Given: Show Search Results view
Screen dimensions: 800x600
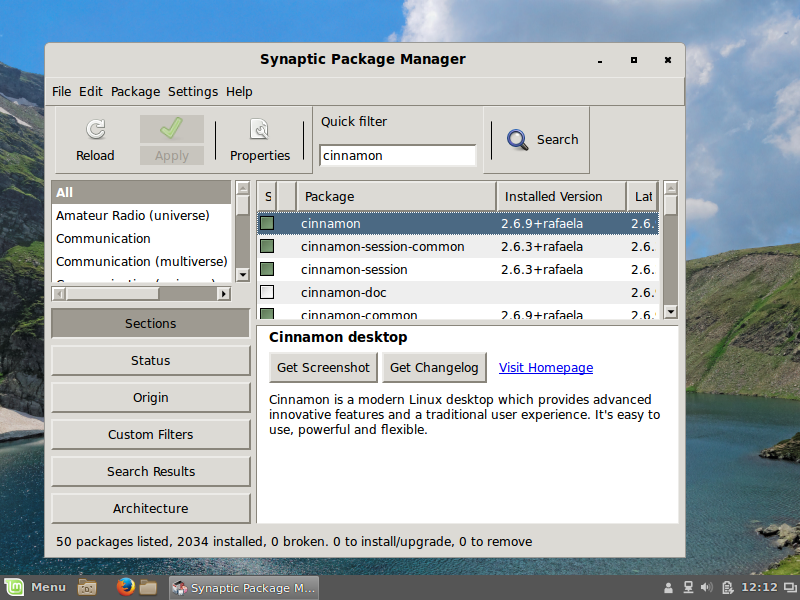Looking at the screenshot, I should click(151, 471).
